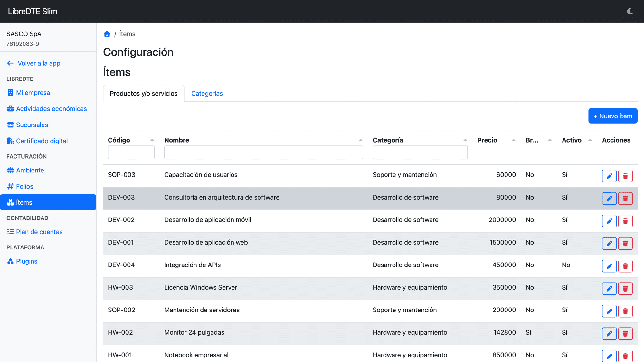Focus the Categoría filter input field
This screenshot has width=644, height=362.
(x=420, y=153)
